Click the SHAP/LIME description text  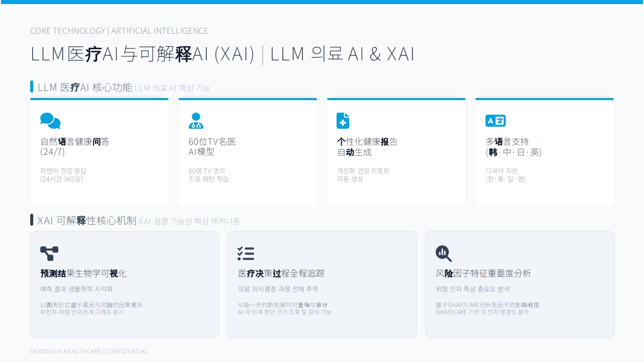(488, 308)
